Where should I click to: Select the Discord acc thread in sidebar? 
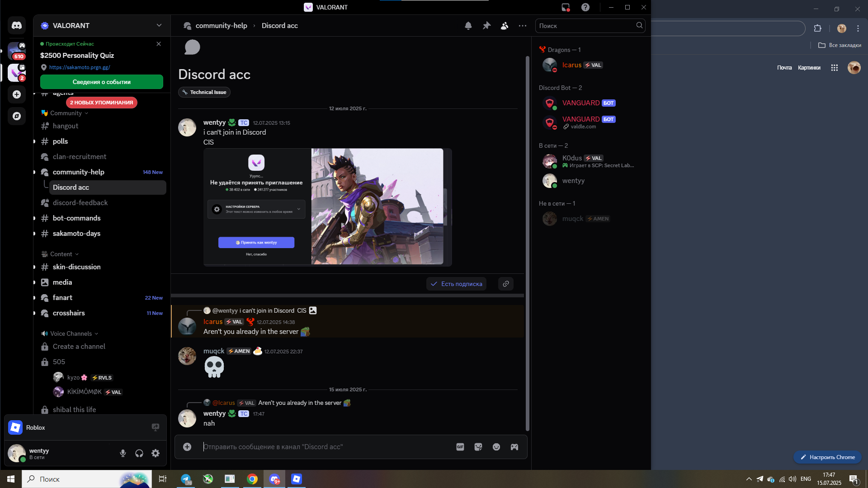point(108,188)
